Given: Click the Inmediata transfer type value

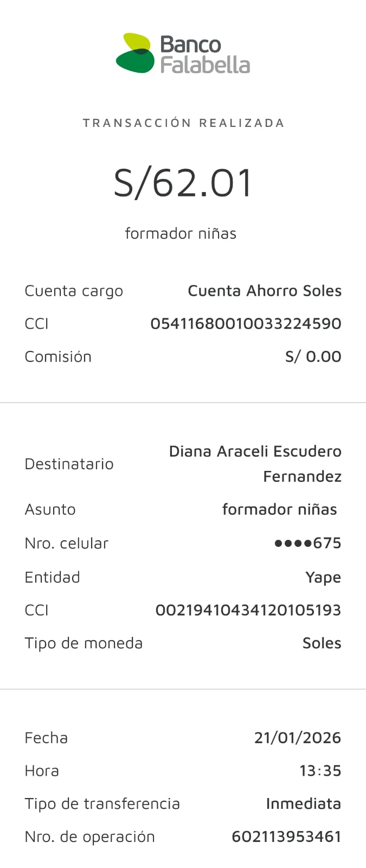Looking at the screenshot, I should pyautogui.click(x=303, y=804).
